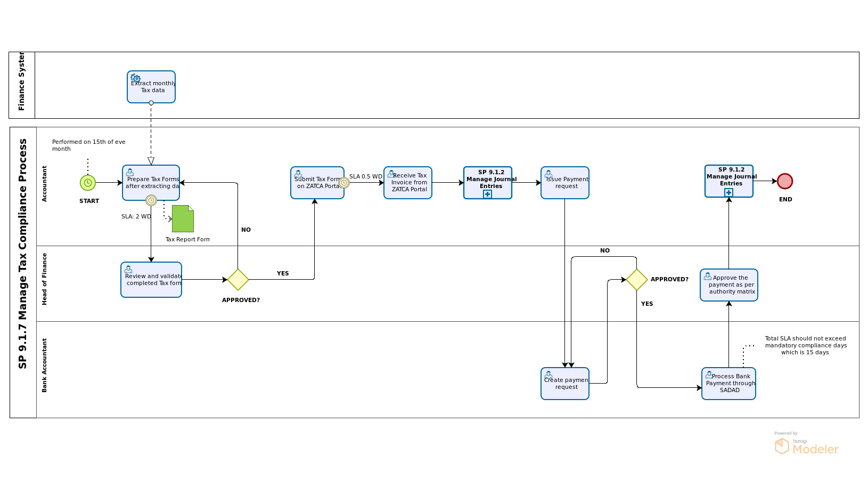Click SLA timer icon below Prepare Tax Forms

click(x=151, y=200)
